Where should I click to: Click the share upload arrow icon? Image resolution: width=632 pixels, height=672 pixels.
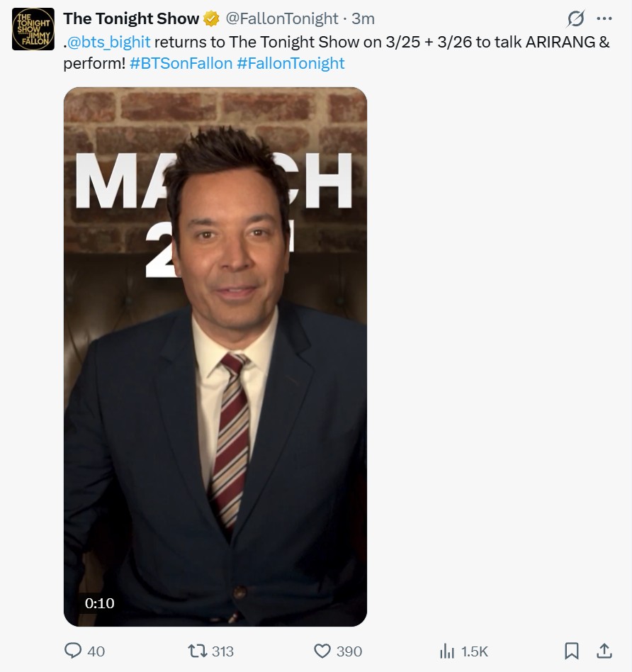point(604,651)
